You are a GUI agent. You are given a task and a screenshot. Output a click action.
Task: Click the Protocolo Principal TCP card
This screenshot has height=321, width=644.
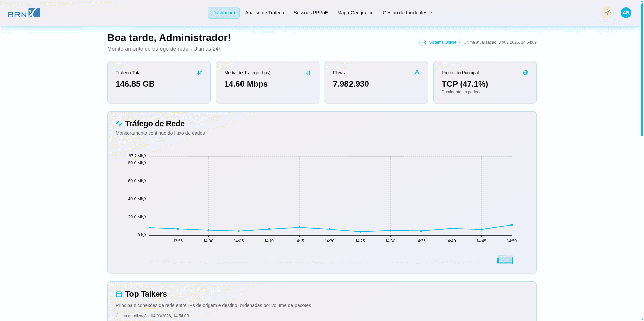[x=485, y=82]
